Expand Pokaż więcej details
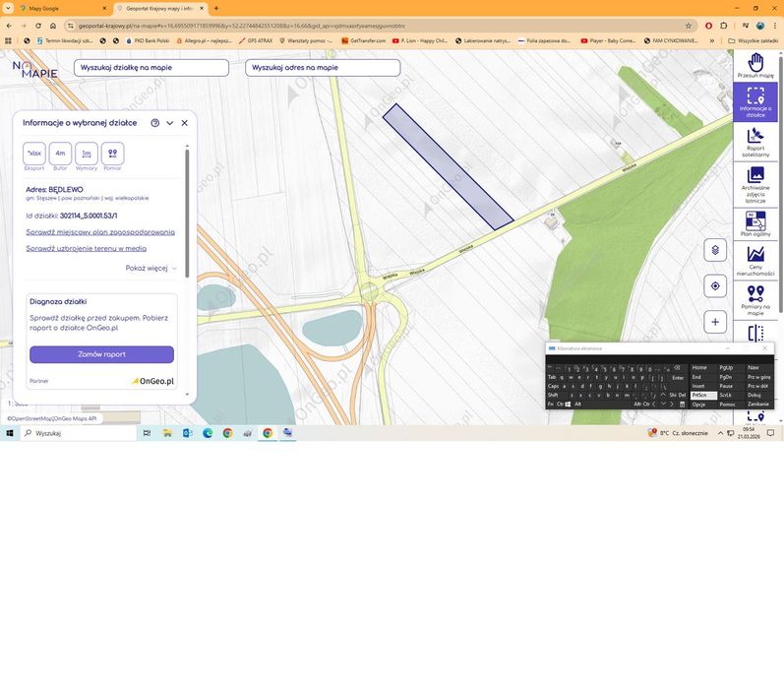This screenshot has width=784, height=688. coord(151,268)
